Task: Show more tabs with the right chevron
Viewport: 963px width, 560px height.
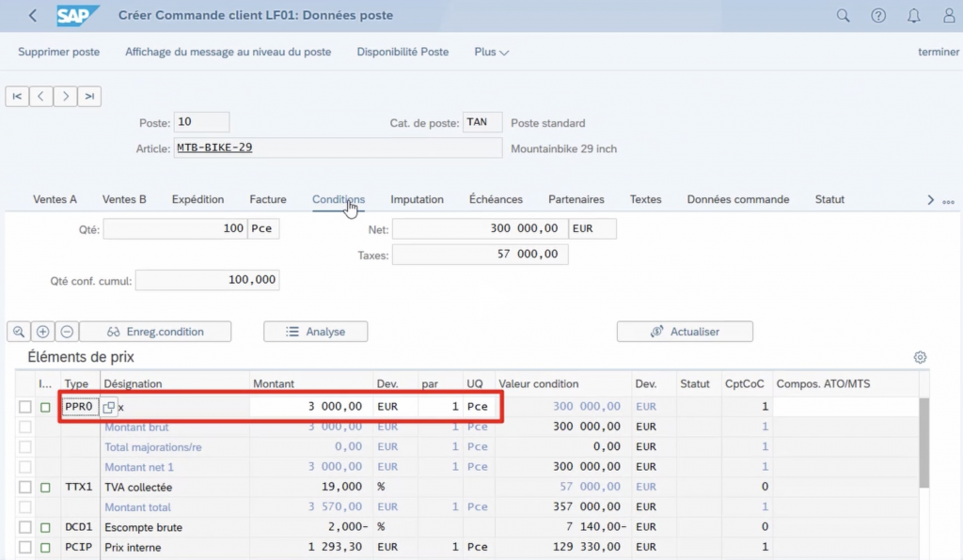Action: click(930, 200)
